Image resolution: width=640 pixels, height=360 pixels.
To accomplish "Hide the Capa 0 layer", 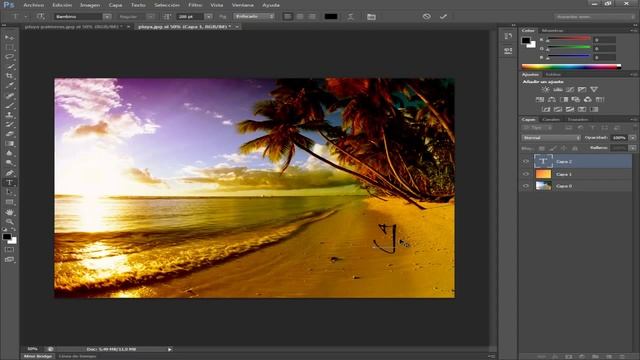I will [x=526, y=186].
